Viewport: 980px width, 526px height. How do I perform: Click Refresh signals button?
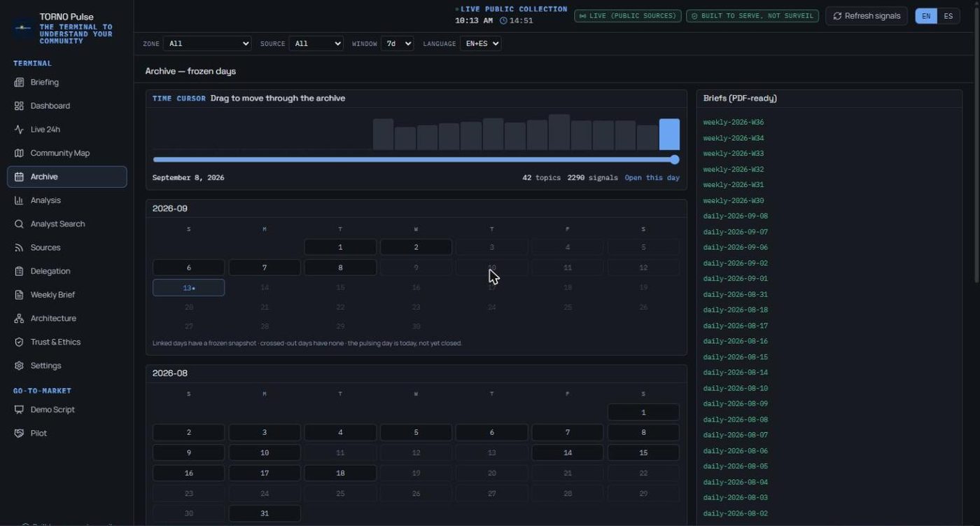pyautogui.click(x=867, y=16)
